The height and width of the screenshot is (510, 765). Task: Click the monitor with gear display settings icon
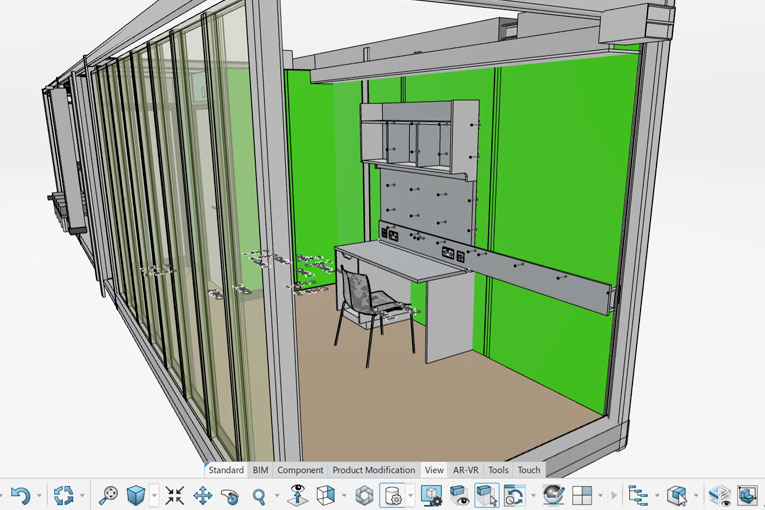[x=431, y=495]
